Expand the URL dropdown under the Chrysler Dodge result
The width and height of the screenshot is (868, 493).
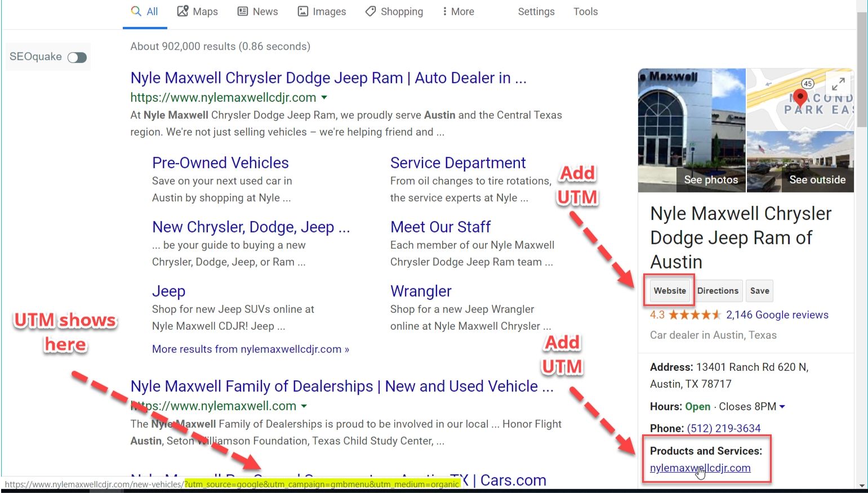(324, 97)
